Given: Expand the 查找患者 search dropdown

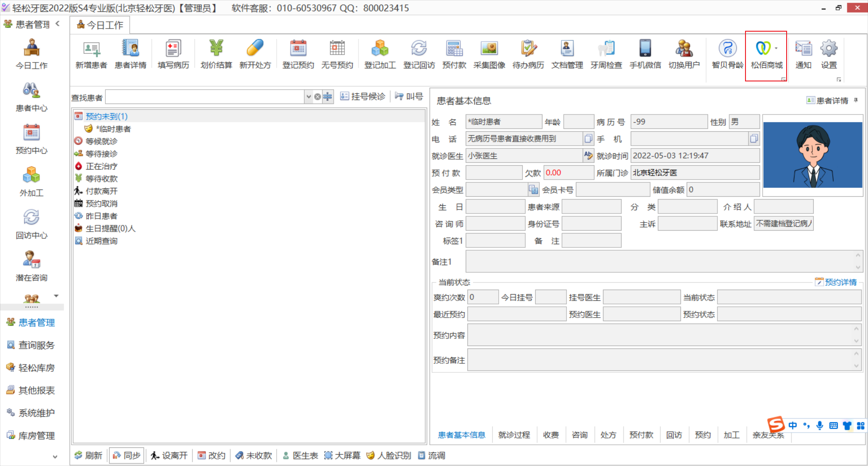Looking at the screenshot, I should (308, 97).
